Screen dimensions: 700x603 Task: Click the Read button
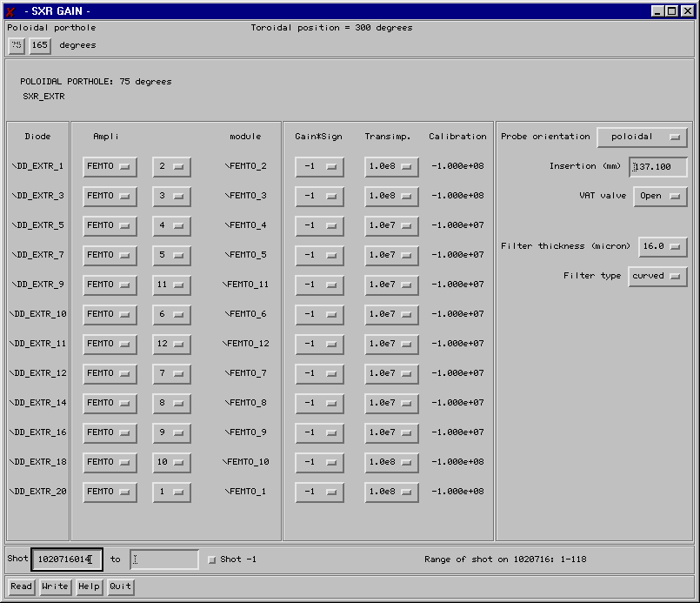tap(22, 586)
